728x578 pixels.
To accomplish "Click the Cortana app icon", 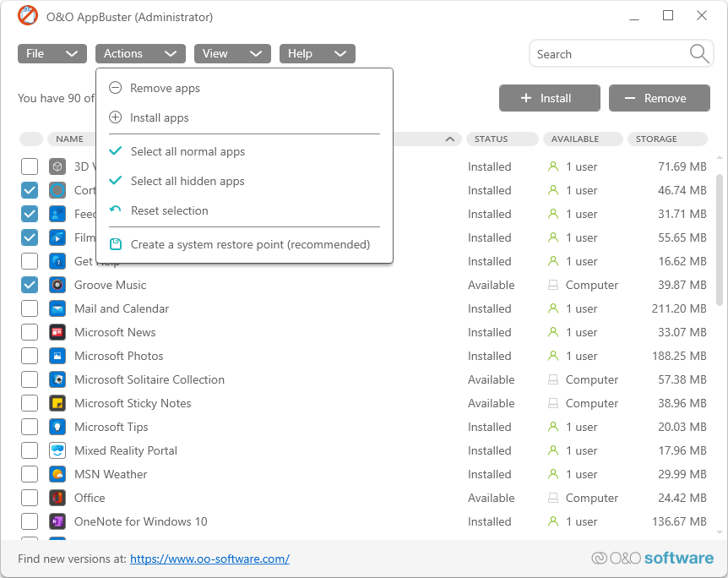I will pos(57,190).
